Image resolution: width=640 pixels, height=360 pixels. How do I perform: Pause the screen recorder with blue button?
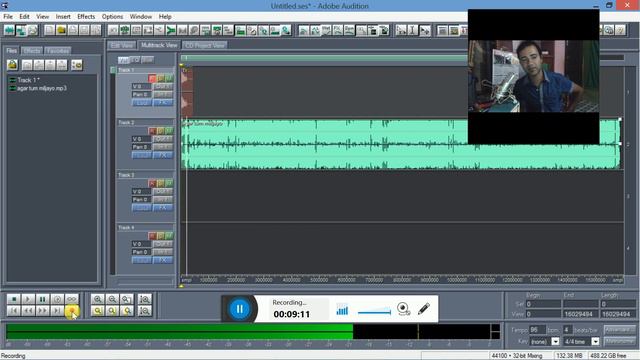(240, 309)
